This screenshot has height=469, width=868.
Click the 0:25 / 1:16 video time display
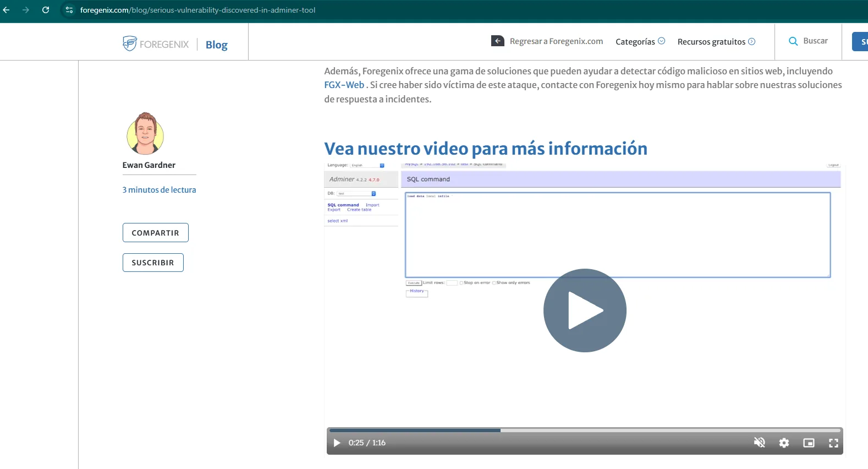tap(367, 443)
